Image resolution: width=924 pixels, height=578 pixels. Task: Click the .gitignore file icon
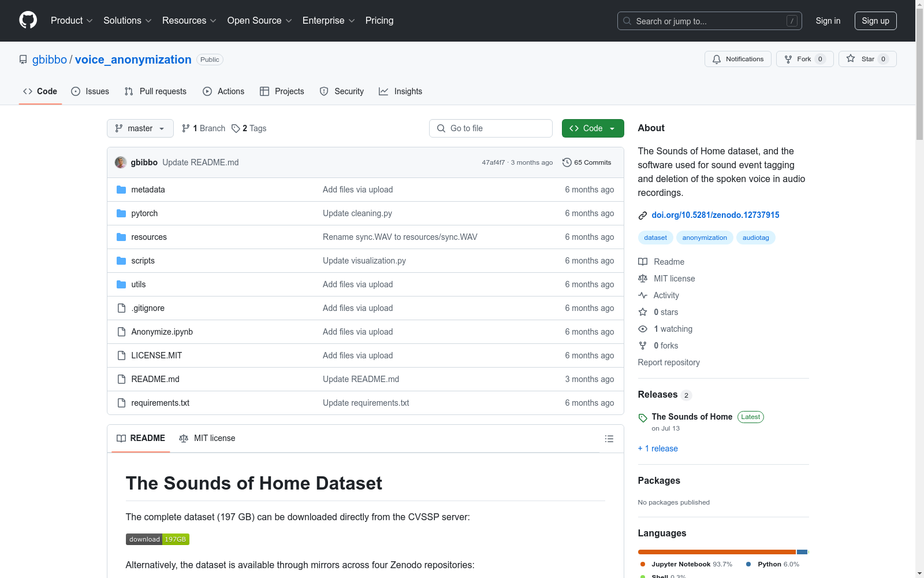coord(121,308)
